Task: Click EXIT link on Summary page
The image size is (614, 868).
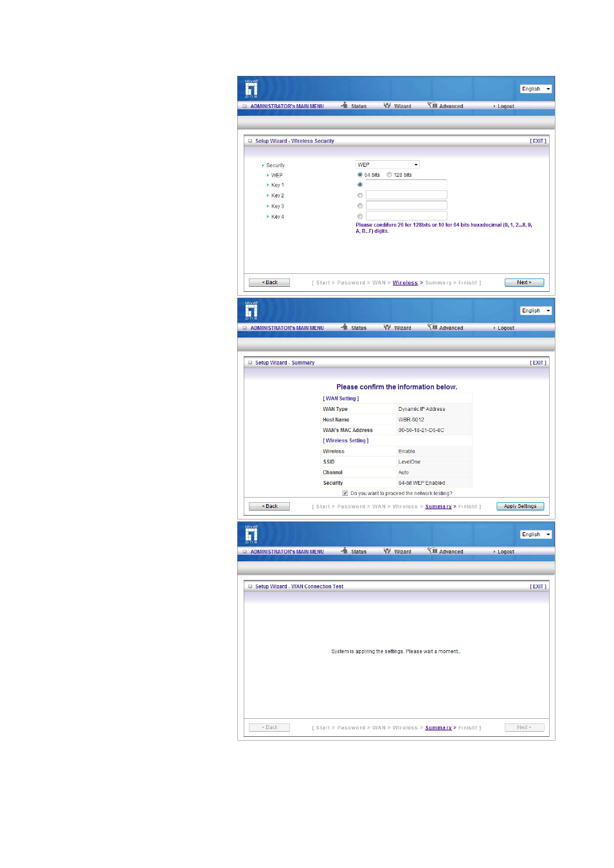Action: click(x=538, y=363)
